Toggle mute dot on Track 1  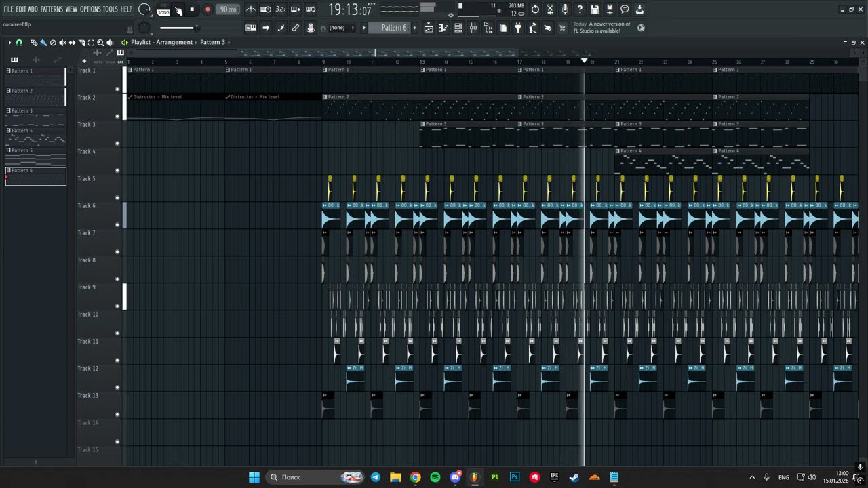pyautogui.click(x=117, y=89)
